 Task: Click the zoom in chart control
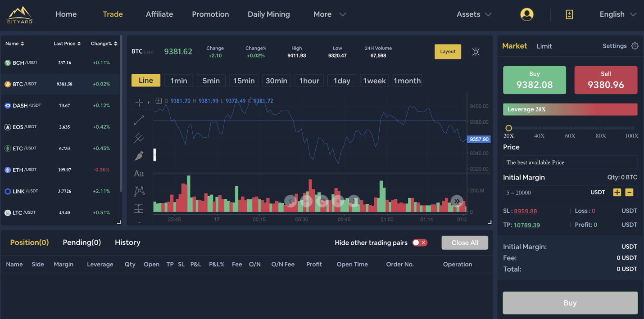[x=338, y=201]
